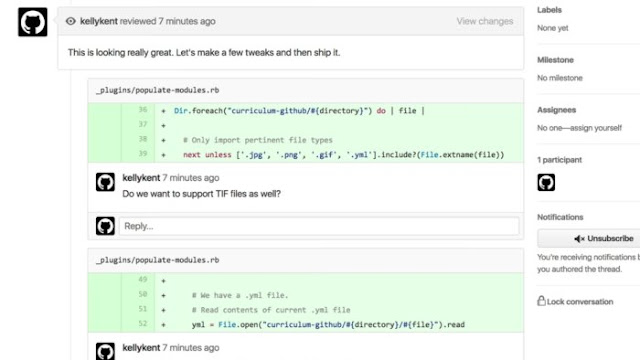Lock conversation via the sidebar link

tap(580, 302)
